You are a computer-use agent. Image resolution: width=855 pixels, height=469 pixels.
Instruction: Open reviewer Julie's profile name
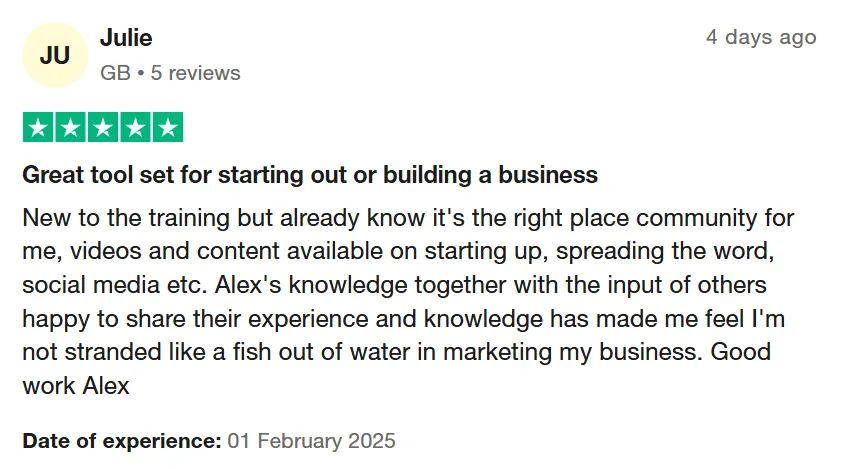click(x=126, y=38)
